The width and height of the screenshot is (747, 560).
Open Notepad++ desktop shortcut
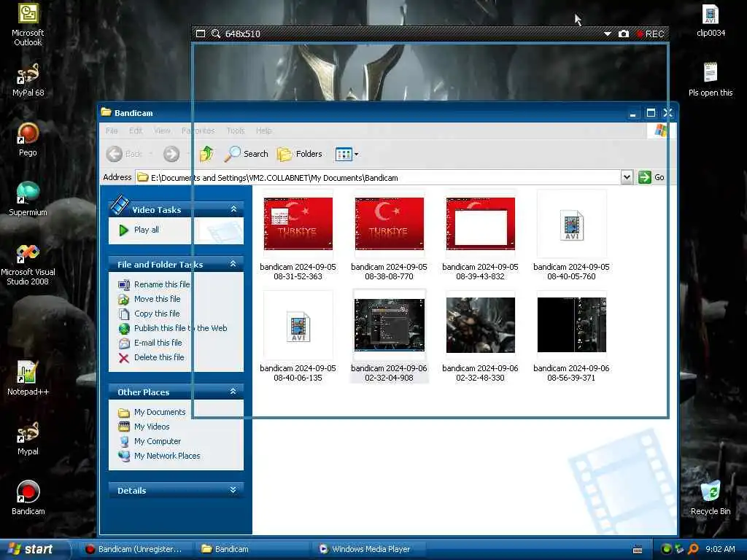click(28, 378)
